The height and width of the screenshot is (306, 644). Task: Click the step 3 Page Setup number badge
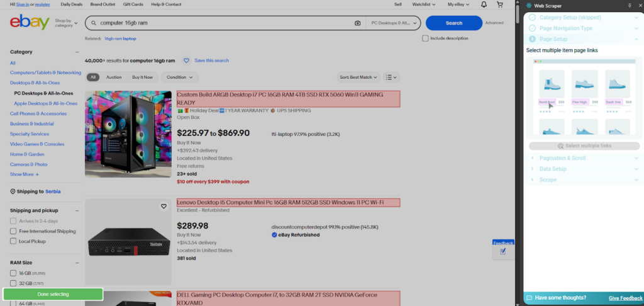532,39
